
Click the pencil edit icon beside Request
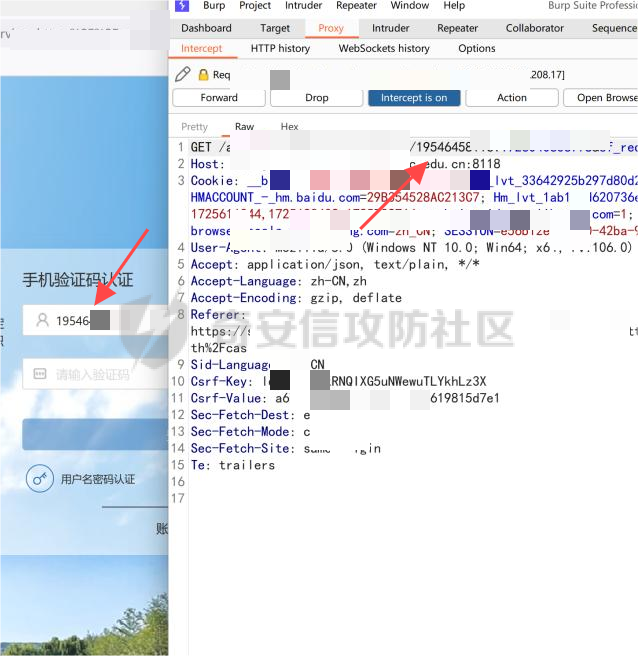[183, 74]
